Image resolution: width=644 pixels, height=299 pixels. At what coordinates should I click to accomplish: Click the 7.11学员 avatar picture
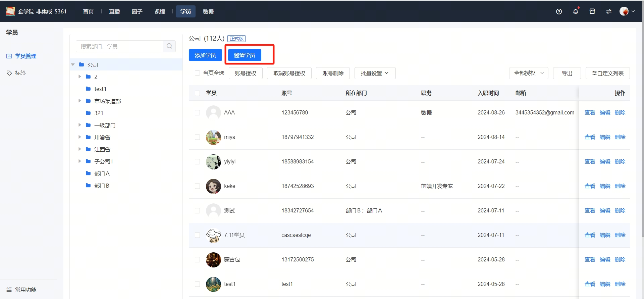(x=213, y=235)
